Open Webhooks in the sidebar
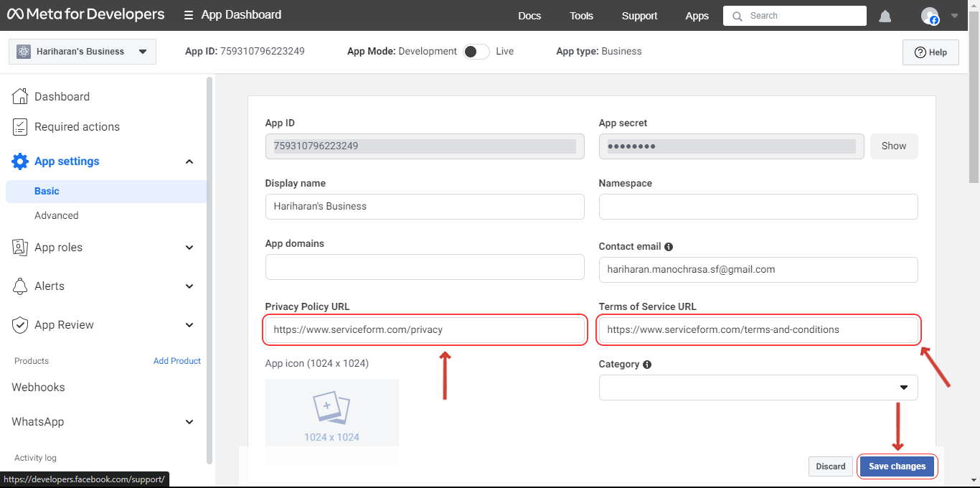Viewport: 980px width, 488px height. [38, 388]
